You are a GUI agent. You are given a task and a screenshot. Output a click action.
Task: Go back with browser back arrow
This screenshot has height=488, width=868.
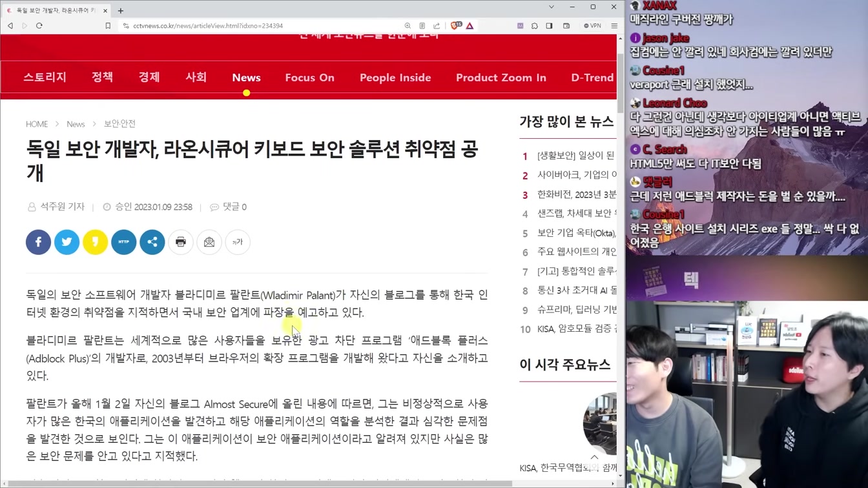pyautogui.click(x=10, y=26)
